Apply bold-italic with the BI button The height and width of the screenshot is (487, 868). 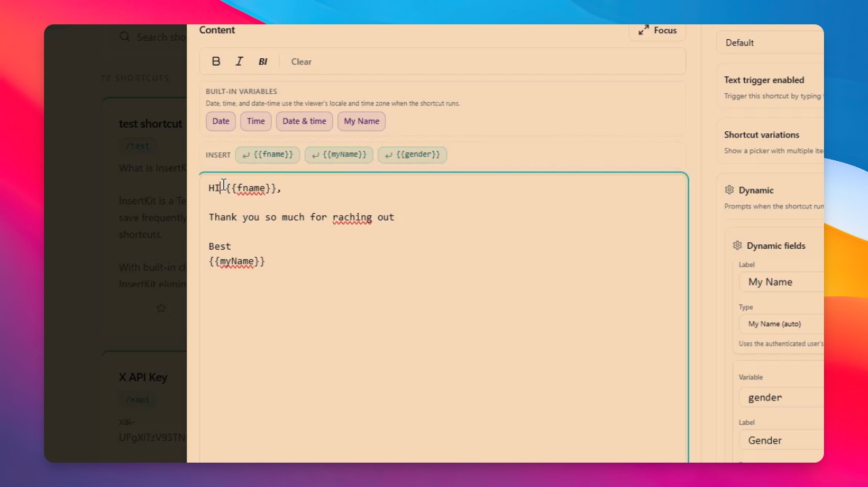(263, 62)
